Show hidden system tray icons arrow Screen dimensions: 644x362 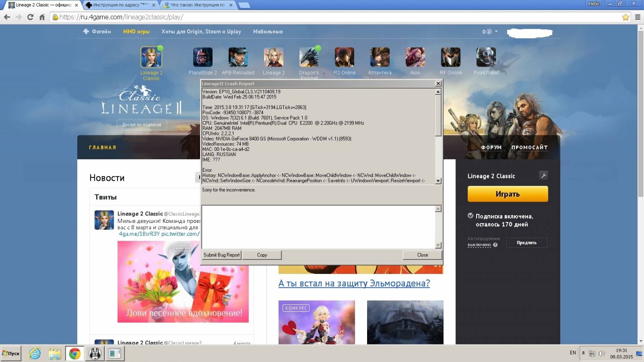pyautogui.click(x=583, y=353)
